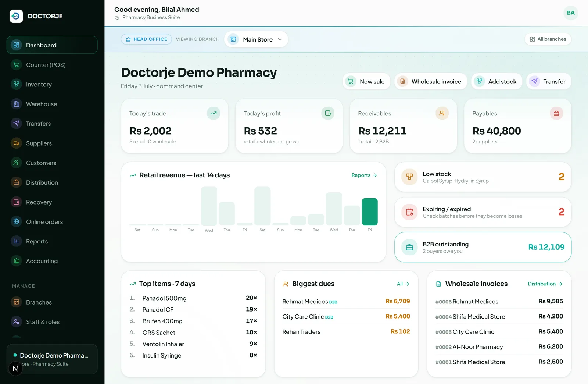Click the round N badge icon
Viewport: 588px width, 384px height.
click(15, 369)
